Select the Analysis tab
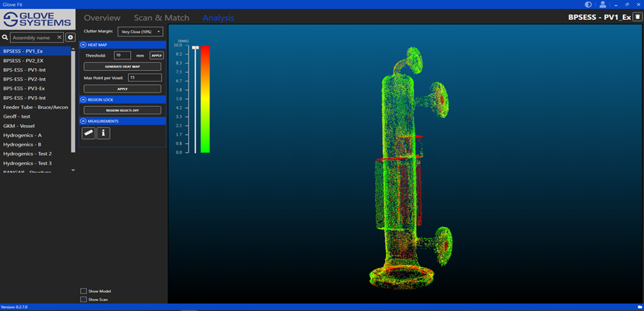The image size is (644, 311). pyautogui.click(x=219, y=18)
